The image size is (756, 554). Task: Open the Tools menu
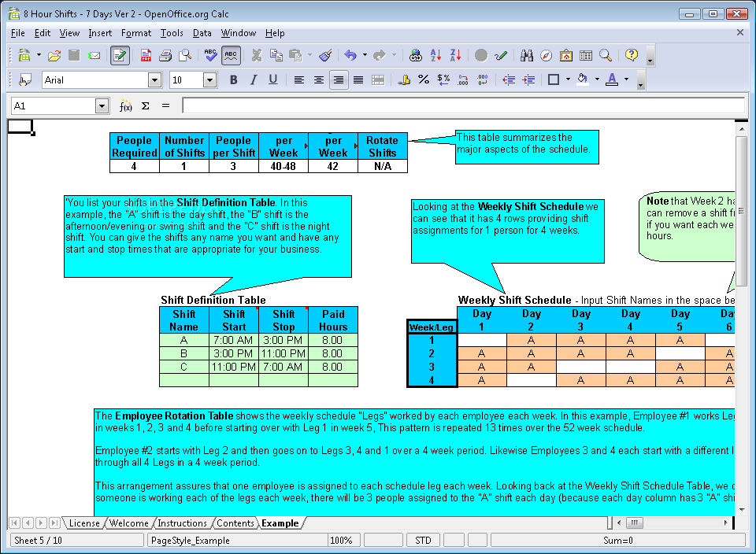pos(172,33)
